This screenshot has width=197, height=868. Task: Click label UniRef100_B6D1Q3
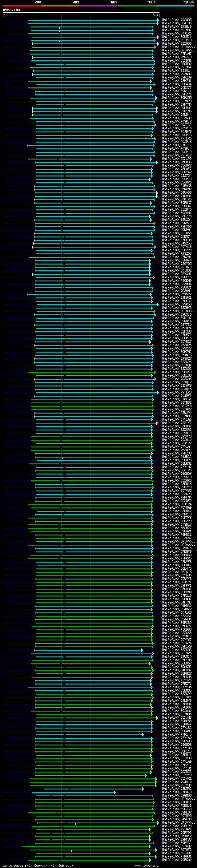[x=177, y=375]
